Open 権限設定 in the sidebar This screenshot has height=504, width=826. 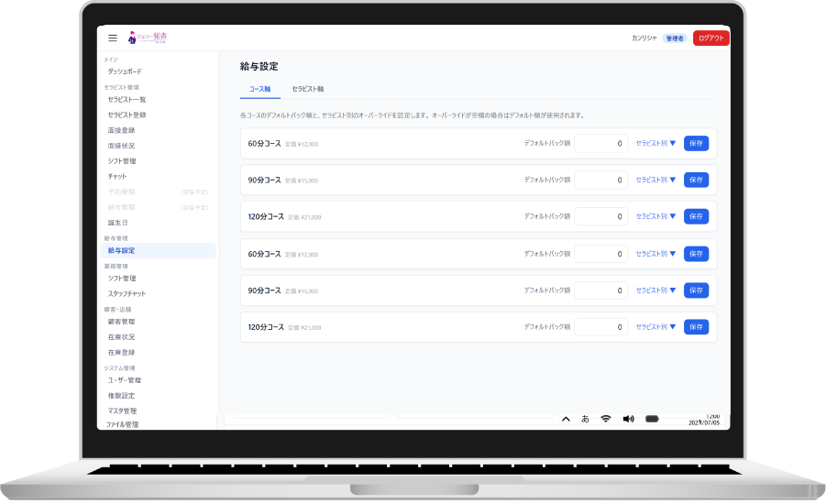coord(121,396)
